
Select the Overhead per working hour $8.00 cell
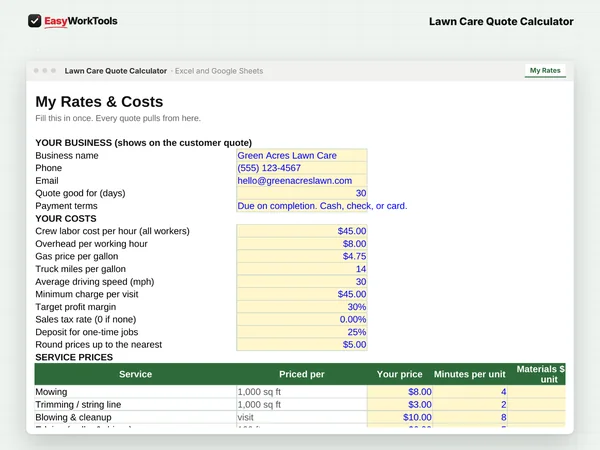coord(302,244)
